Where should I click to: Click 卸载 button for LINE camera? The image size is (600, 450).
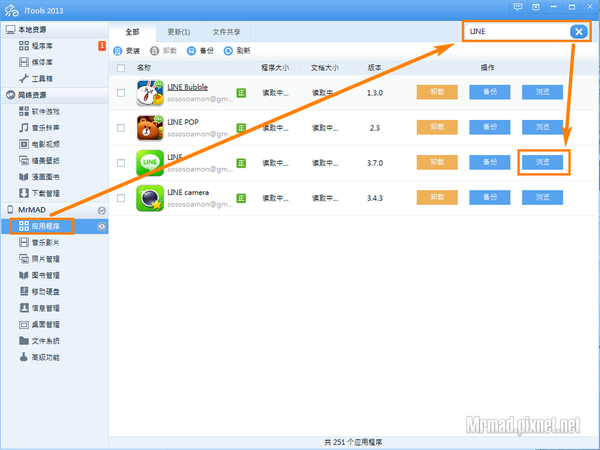(437, 197)
